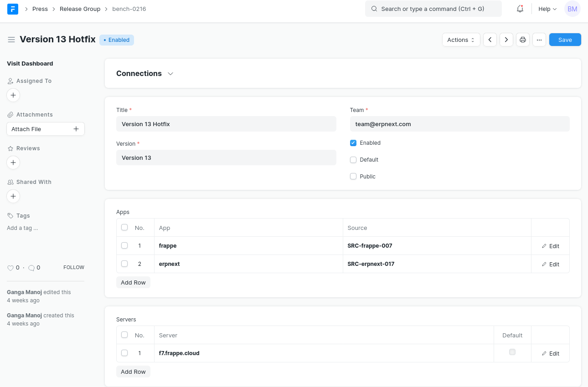Go to next document arrow

pyautogui.click(x=506, y=40)
